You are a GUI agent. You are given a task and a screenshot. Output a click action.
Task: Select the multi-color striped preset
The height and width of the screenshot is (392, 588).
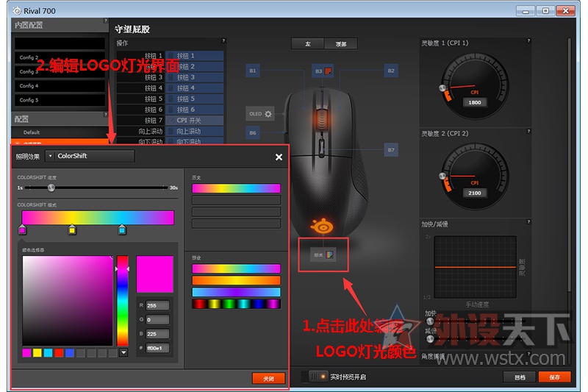click(236, 304)
